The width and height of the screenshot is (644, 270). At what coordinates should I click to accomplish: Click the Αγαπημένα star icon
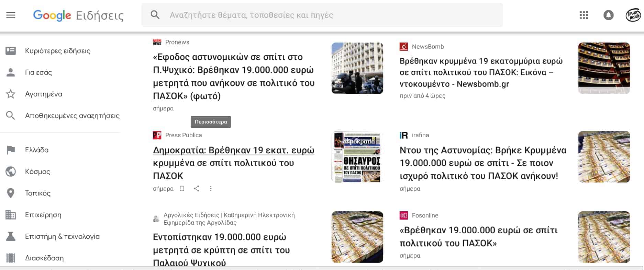pos(11,94)
